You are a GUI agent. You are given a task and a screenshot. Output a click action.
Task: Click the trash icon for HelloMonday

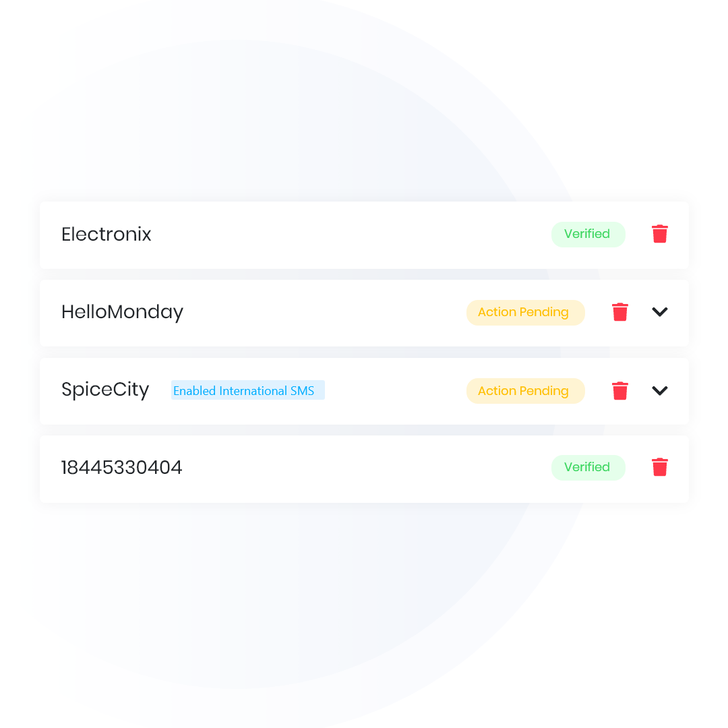(x=619, y=312)
